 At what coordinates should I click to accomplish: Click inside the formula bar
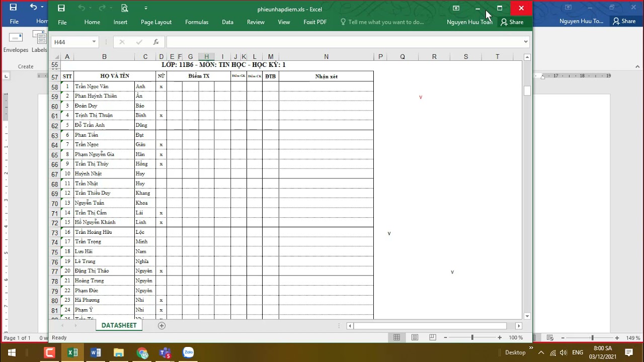(344, 42)
